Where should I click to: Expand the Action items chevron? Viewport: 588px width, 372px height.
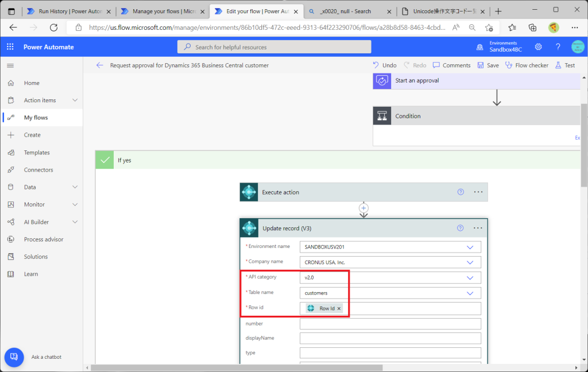coord(75,100)
